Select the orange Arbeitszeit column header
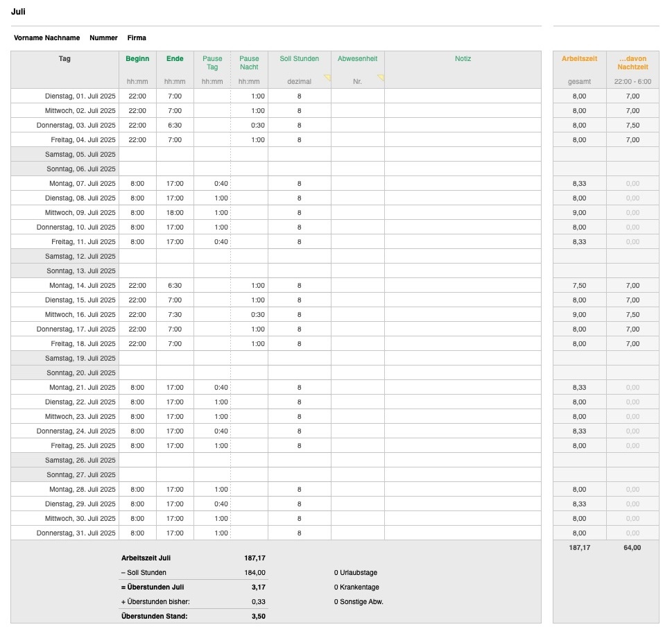This screenshot has width=672, height=636. coord(579,59)
